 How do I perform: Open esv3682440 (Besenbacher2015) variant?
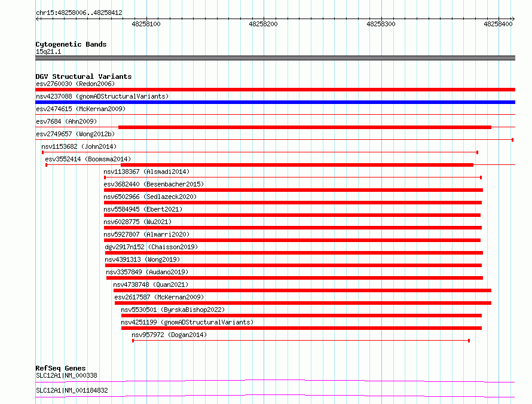[x=154, y=184]
